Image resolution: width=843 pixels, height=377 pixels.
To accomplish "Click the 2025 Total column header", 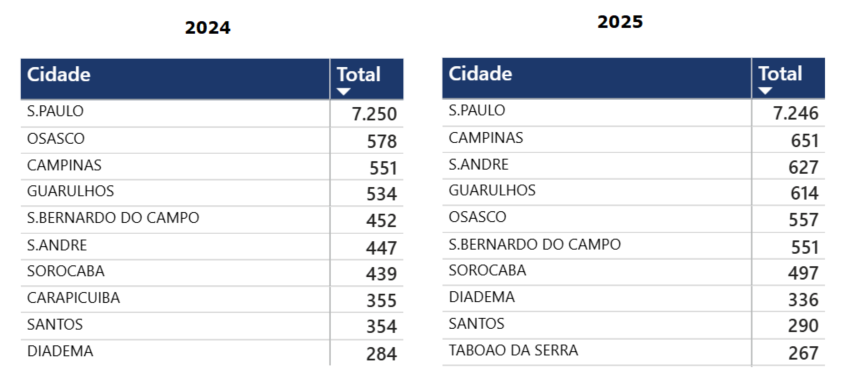I will click(x=788, y=78).
